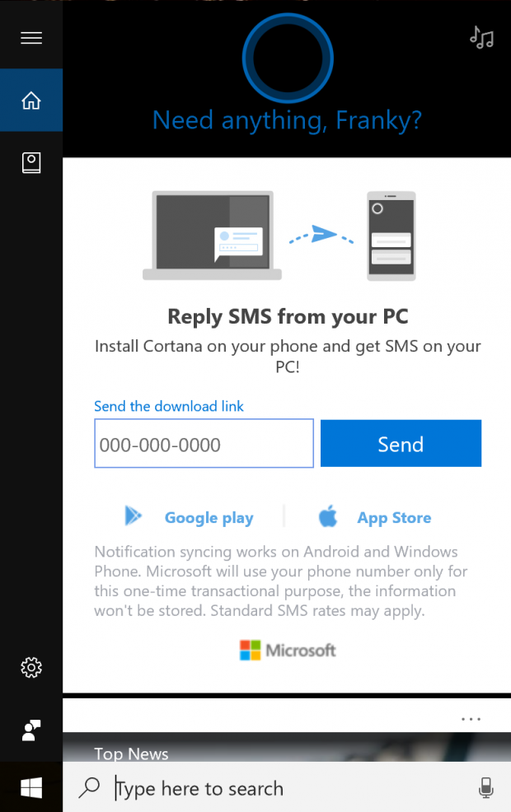
Task: Click the Cortana circle logo
Action: pyautogui.click(x=288, y=58)
